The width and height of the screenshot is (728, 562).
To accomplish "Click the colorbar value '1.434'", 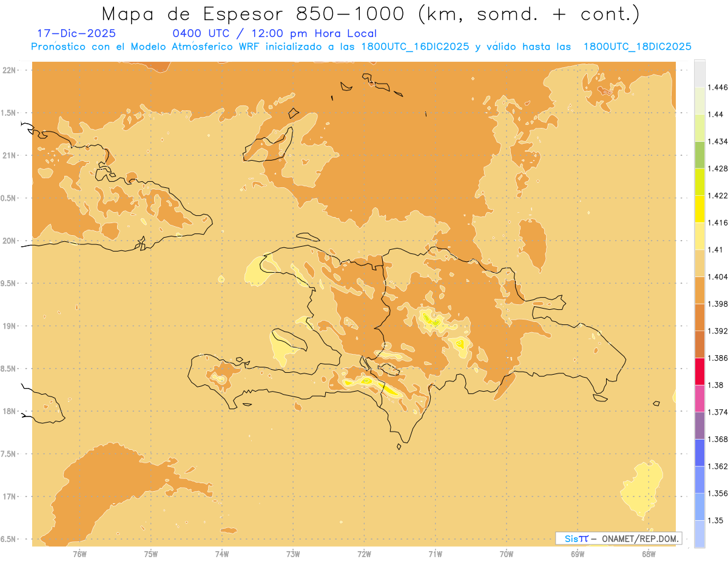I will pos(717,141).
